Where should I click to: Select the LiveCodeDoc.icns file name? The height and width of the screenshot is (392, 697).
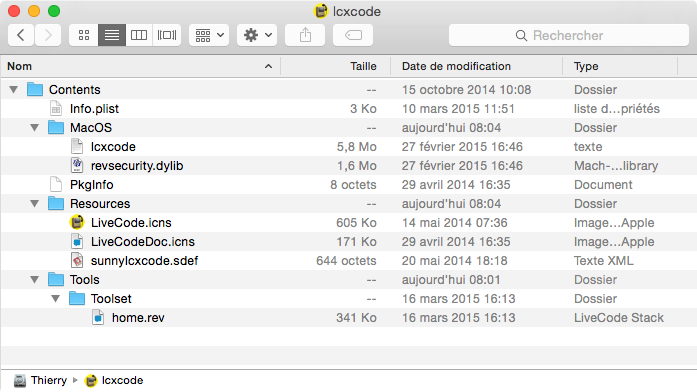pos(143,242)
